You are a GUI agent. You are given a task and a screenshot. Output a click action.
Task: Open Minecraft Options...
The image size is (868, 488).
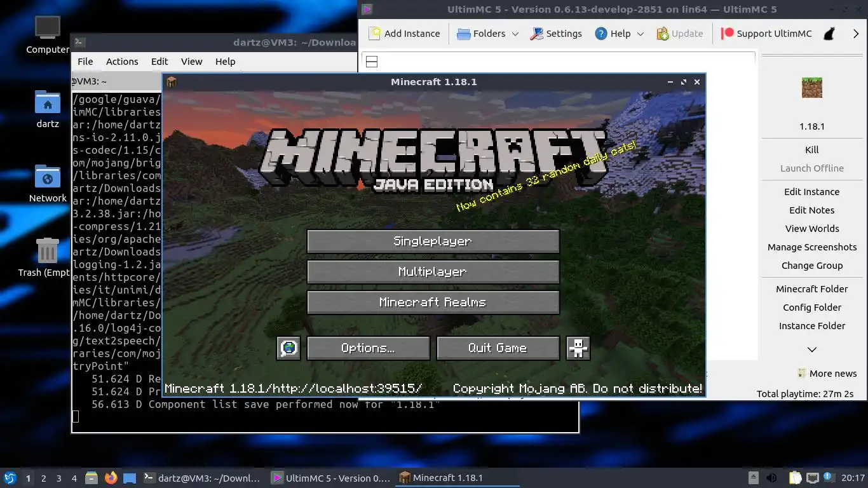pyautogui.click(x=369, y=348)
